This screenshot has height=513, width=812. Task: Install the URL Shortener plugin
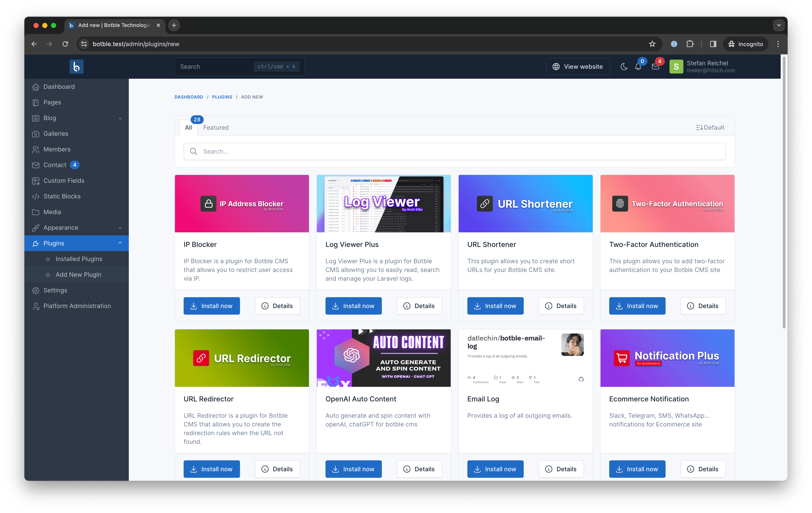click(x=495, y=306)
